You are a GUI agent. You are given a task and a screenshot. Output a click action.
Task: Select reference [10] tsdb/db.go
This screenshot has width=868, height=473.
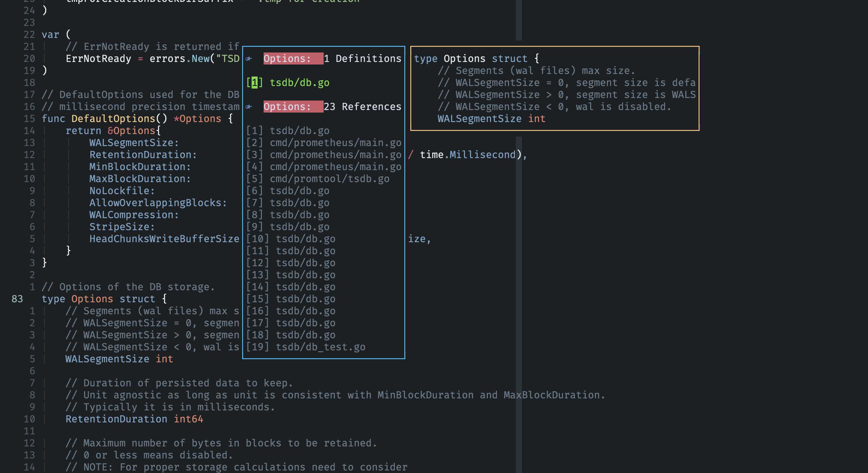(305, 238)
